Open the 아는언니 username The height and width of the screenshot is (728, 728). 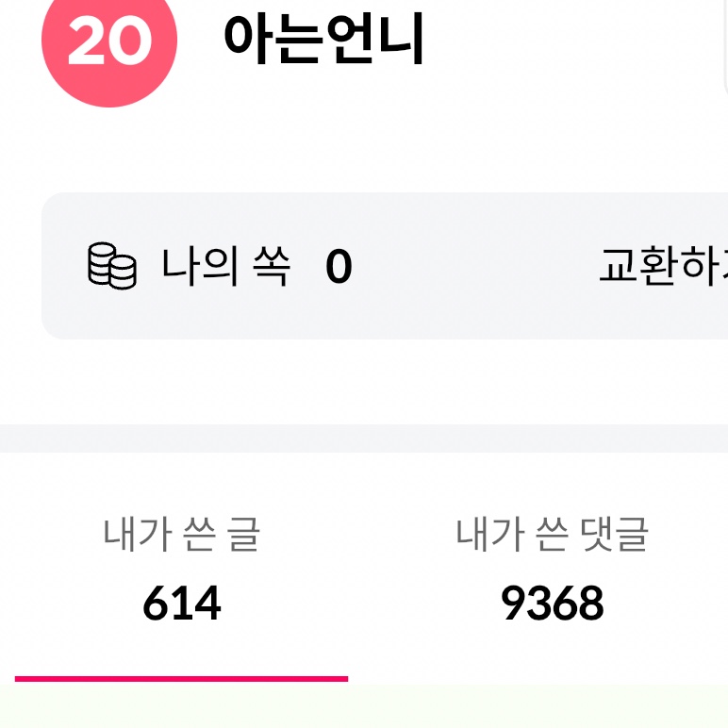click(323, 40)
